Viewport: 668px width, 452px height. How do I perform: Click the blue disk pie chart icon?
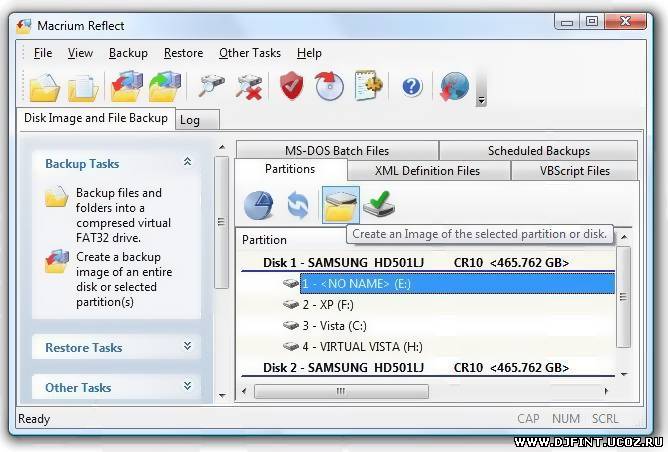coord(259,205)
